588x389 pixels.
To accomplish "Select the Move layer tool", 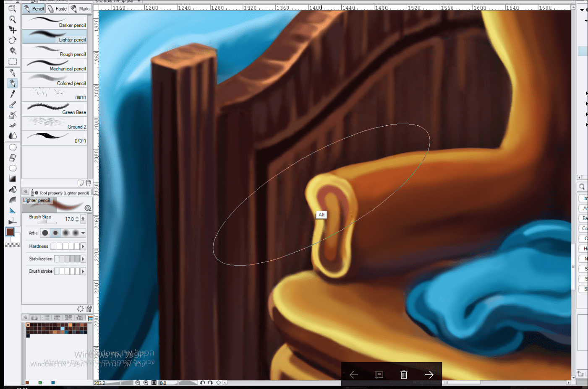I will (13, 30).
